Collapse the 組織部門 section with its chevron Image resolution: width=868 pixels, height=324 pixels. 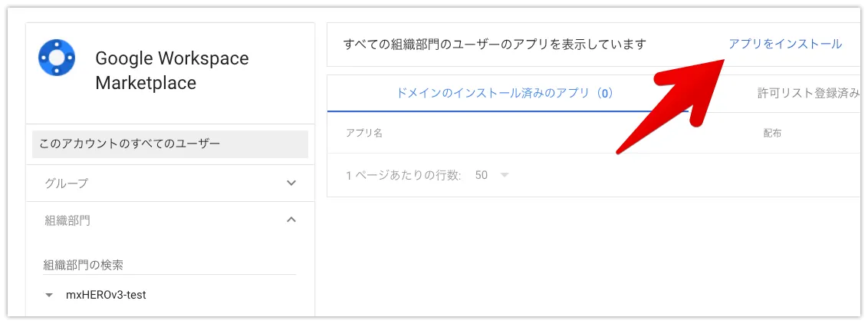[291, 220]
